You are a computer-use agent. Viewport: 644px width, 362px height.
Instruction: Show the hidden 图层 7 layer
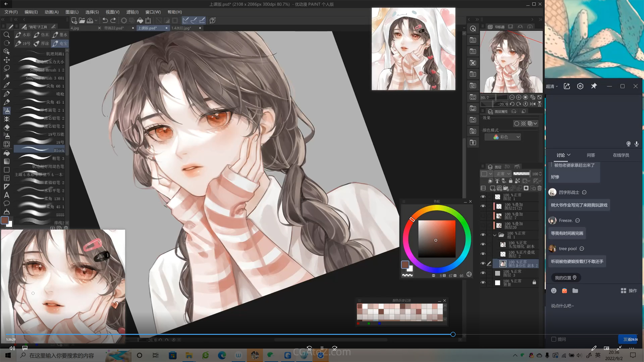click(483, 216)
